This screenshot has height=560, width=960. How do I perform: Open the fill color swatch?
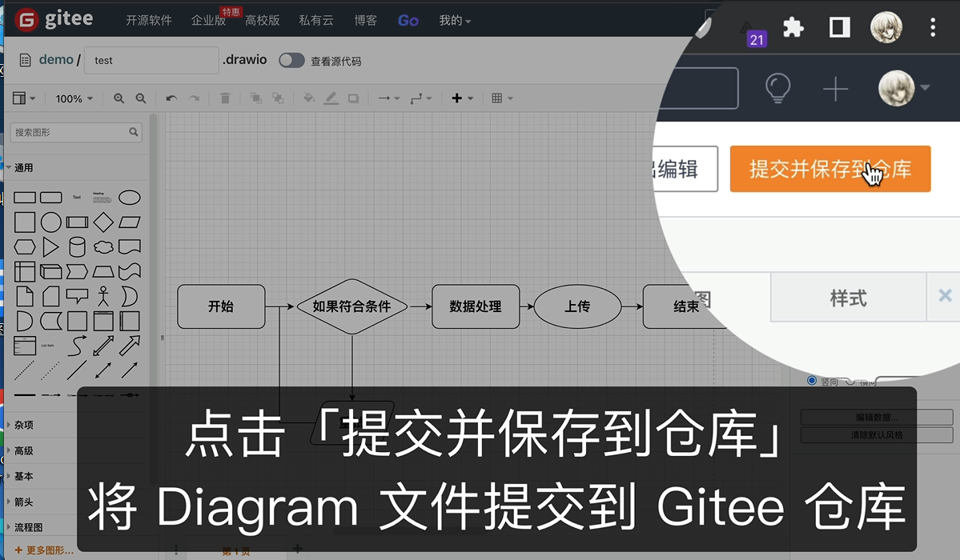[308, 98]
